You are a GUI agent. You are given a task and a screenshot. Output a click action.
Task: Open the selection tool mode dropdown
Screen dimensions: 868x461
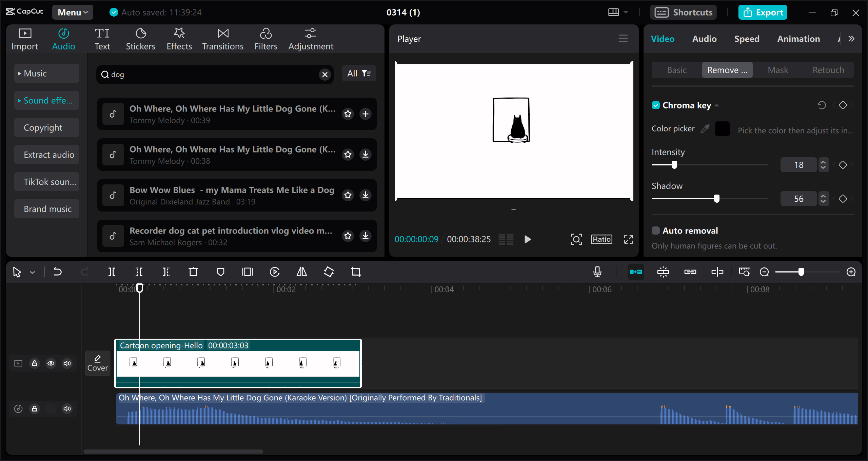click(x=33, y=272)
